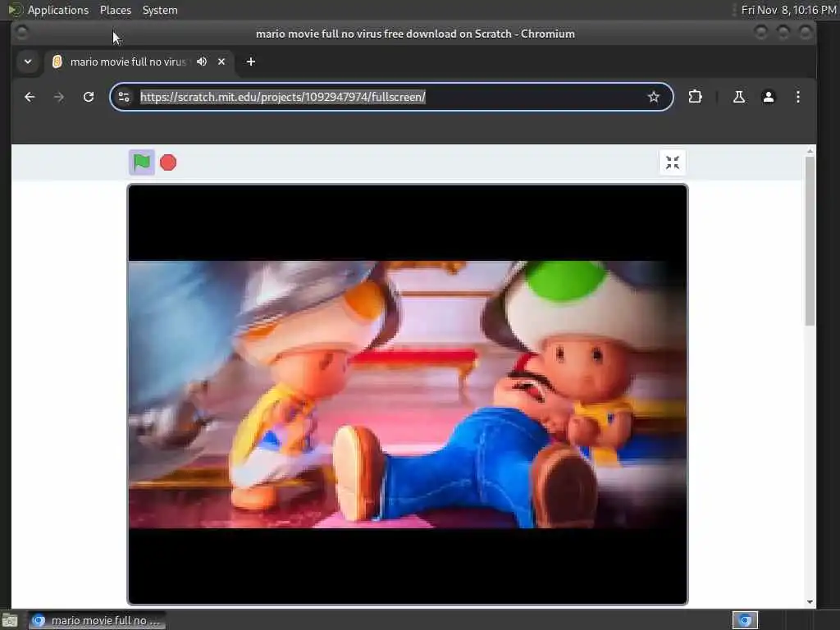Stop the project with red stop button
Viewport: 840px width, 630px height.
168,162
